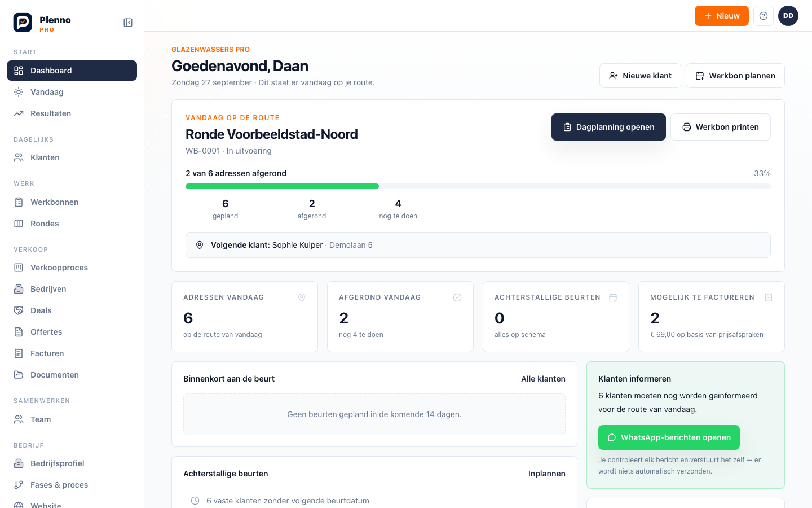Click the Geen beurten gepland message box
Viewport: 812px width, 508px height.
pyautogui.click(x=374, y=414)
